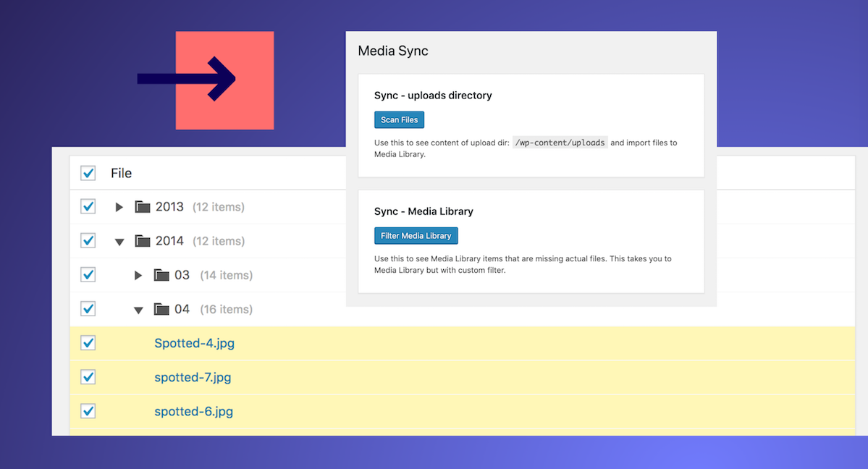
Task: Toggle the File select-all checkbox
Action: tap(88, 173)
